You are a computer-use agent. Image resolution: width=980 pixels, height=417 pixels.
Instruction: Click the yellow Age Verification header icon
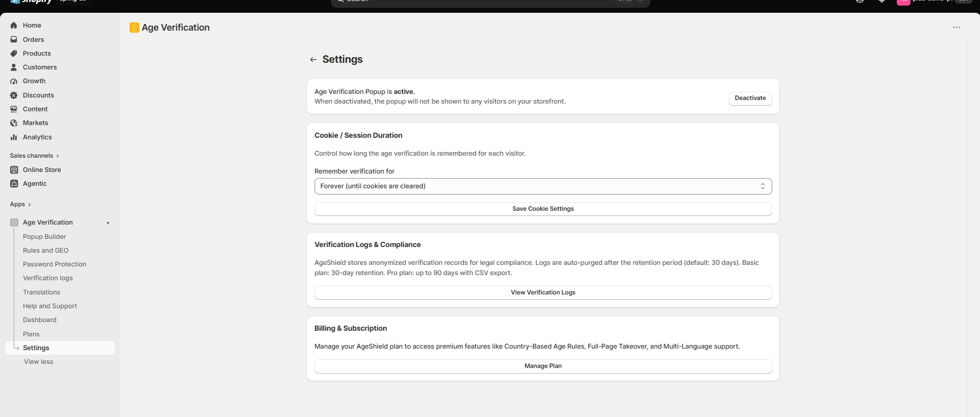click(134, 28)
